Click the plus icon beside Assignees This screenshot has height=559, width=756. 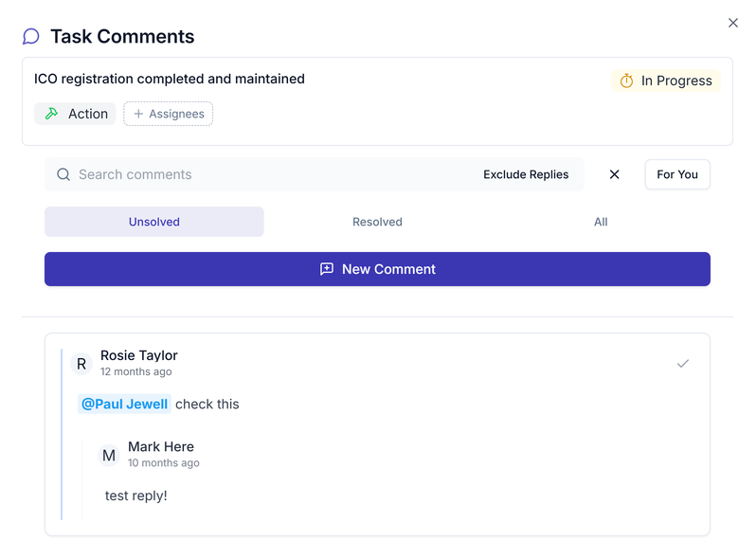138,114
